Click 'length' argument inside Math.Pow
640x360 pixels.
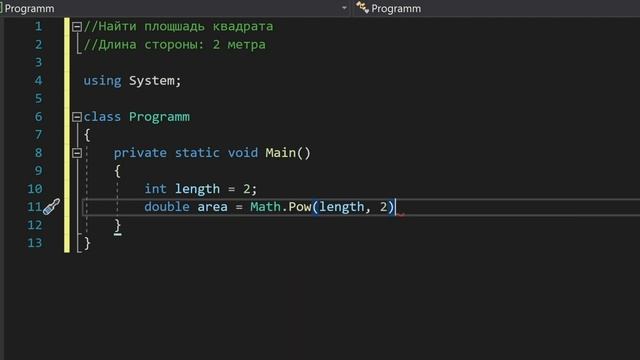pos(342,207)
